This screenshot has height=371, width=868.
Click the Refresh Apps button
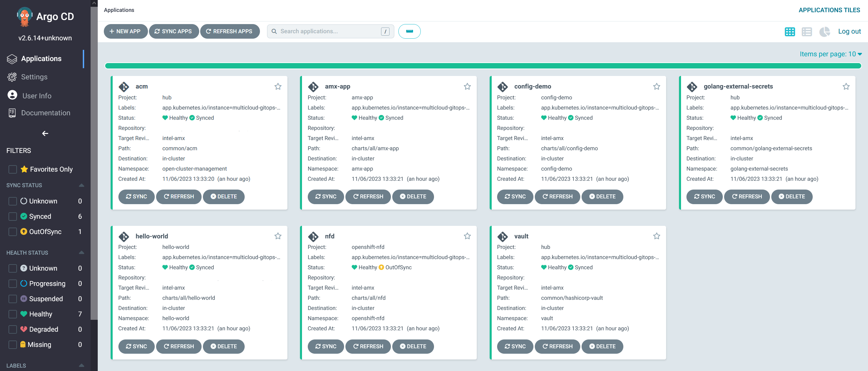(230, 31)
